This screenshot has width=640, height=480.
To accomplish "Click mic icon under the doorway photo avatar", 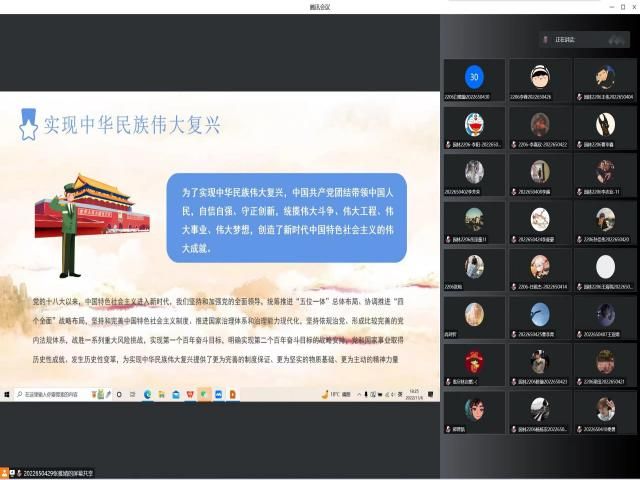I will [x=514, y=192].
